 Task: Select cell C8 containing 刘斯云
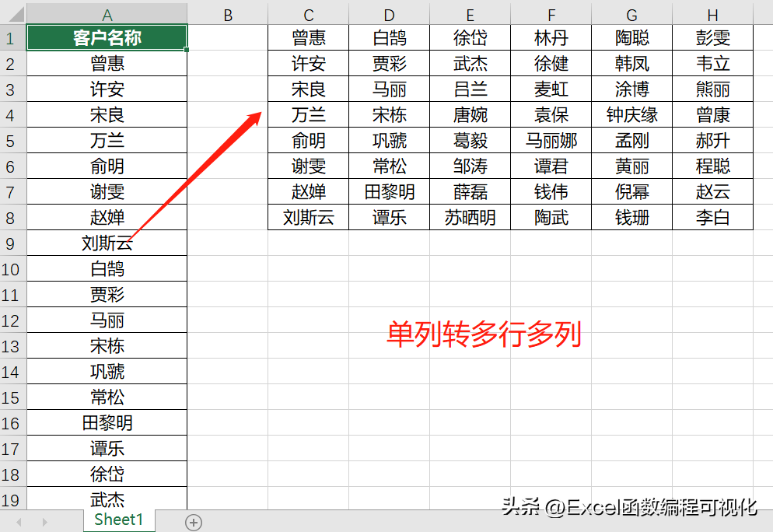coord(309,218)
